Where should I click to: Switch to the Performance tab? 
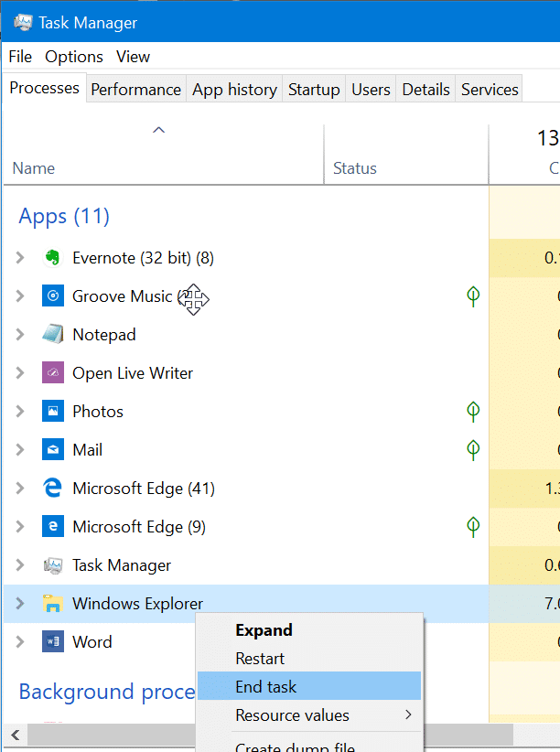[135, 90]
